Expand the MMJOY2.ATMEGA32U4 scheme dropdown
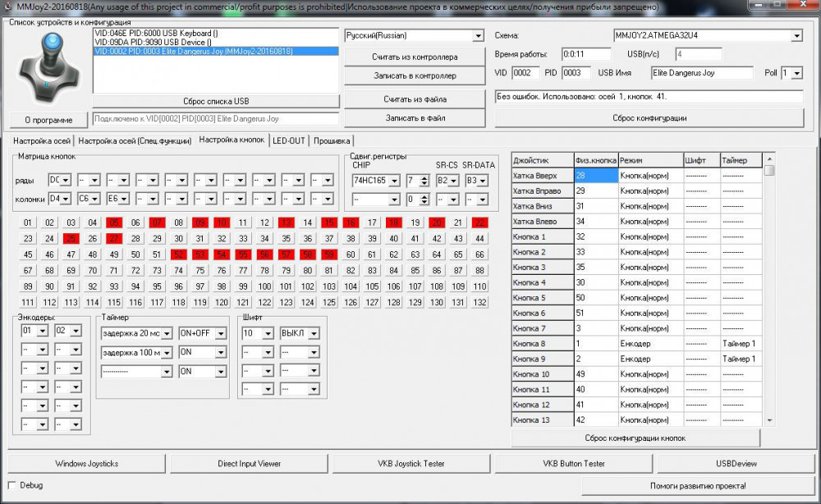Screen dimensions: 821x504 pos(796,36)
